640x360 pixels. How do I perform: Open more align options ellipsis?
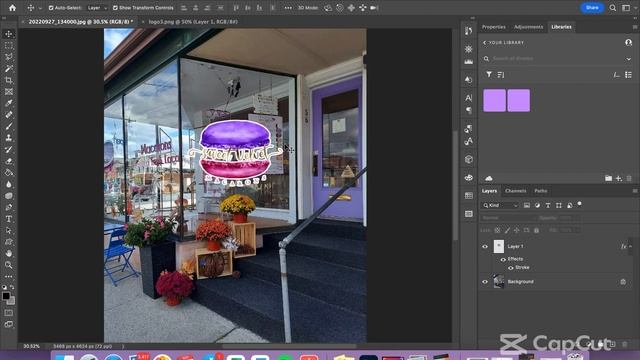point(288,8)
